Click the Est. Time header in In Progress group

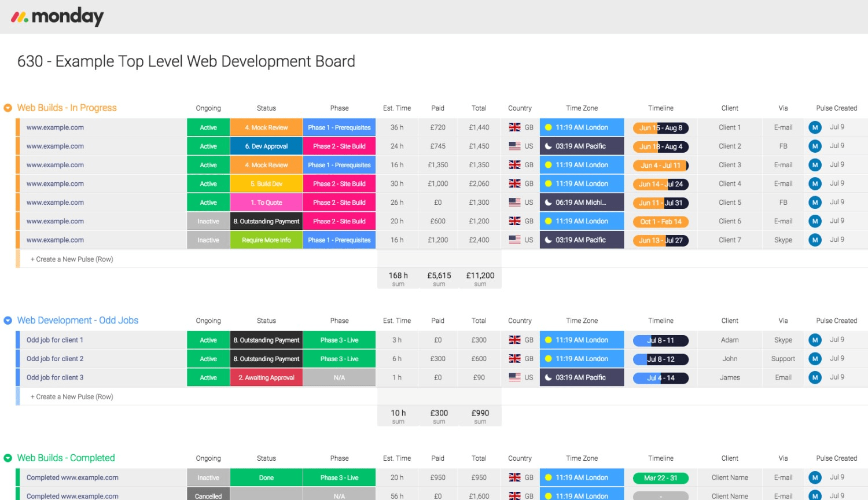pos(397,108)
